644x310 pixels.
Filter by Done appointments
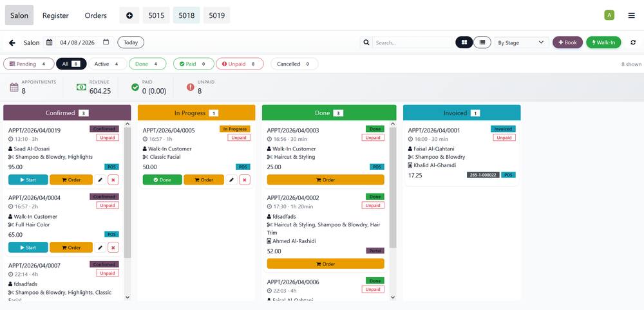click(147, 64)
